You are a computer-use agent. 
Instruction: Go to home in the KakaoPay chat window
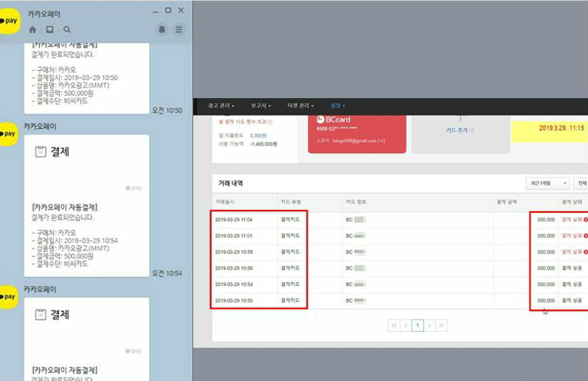(32, 30)
